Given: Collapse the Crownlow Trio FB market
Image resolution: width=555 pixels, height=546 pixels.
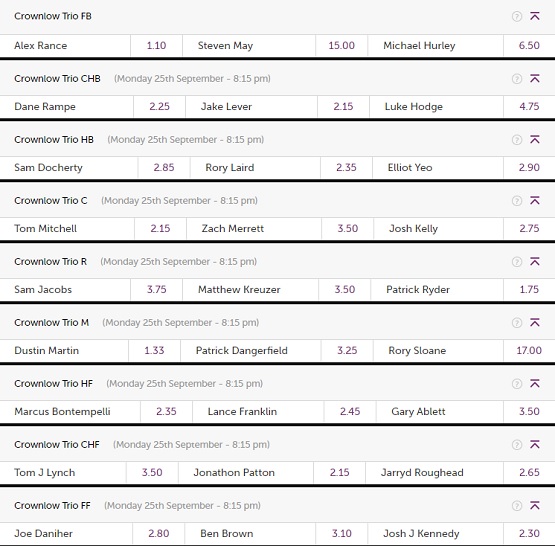Looking at the screenshot, I should [x=535, y=16].
